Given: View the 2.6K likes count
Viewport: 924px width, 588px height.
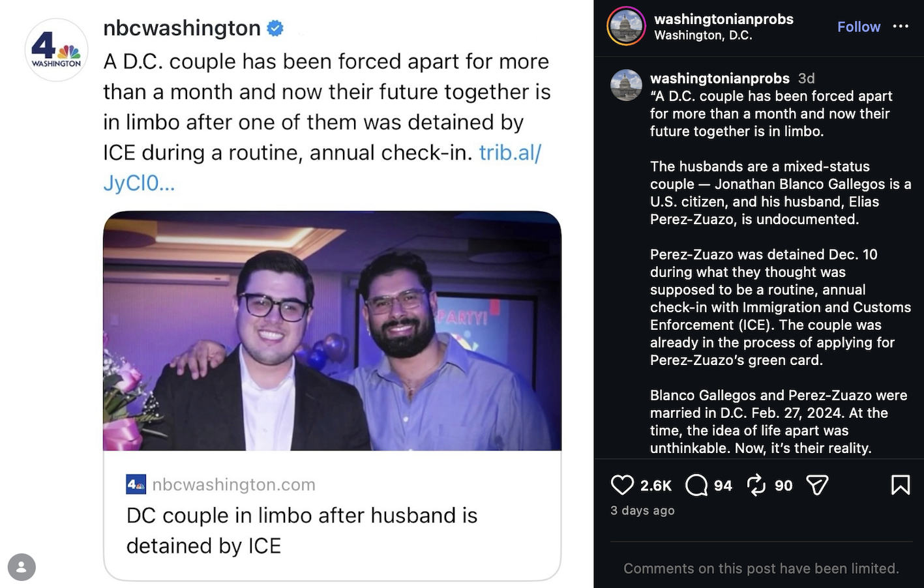Looking at the screenshot, I should (x=655, y=486).
